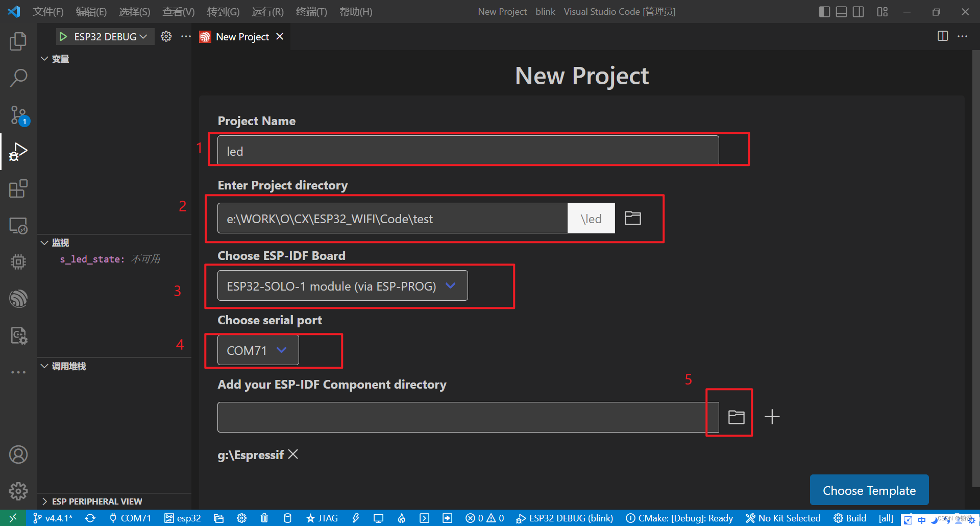Open the 编辑(E) menu
Image resolution: width=980 pixels, height=526 pixels.
91,12
